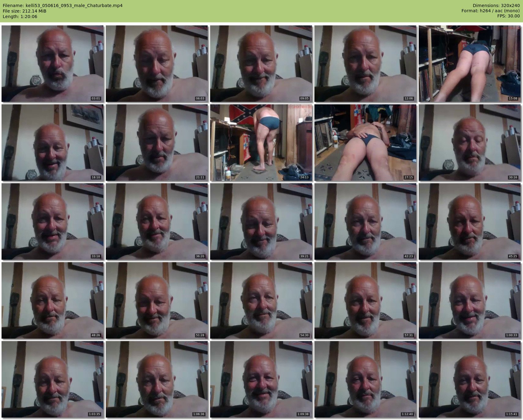
Task: Click the 54:30 video frame
Action: click(x=261, y=300)
